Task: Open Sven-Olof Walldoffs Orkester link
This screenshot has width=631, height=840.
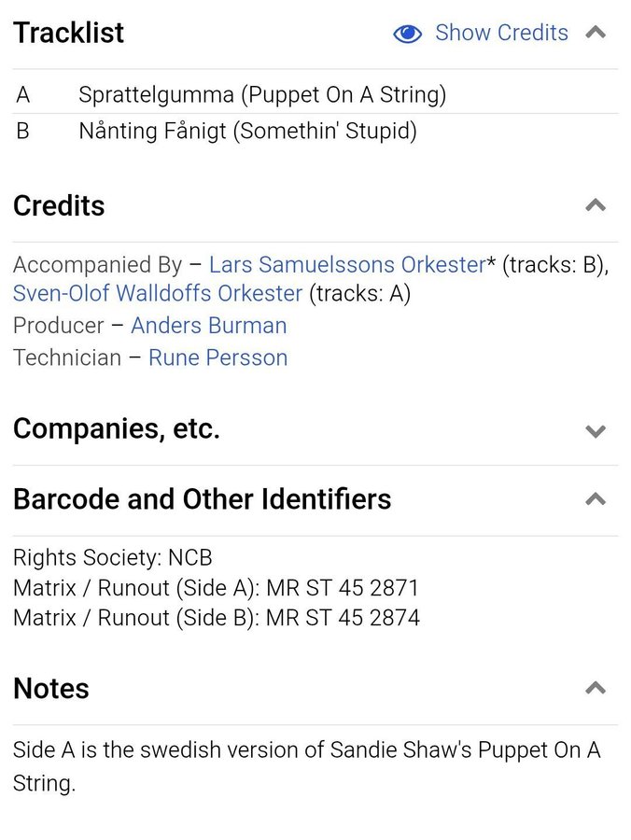Action: [158, 294]
